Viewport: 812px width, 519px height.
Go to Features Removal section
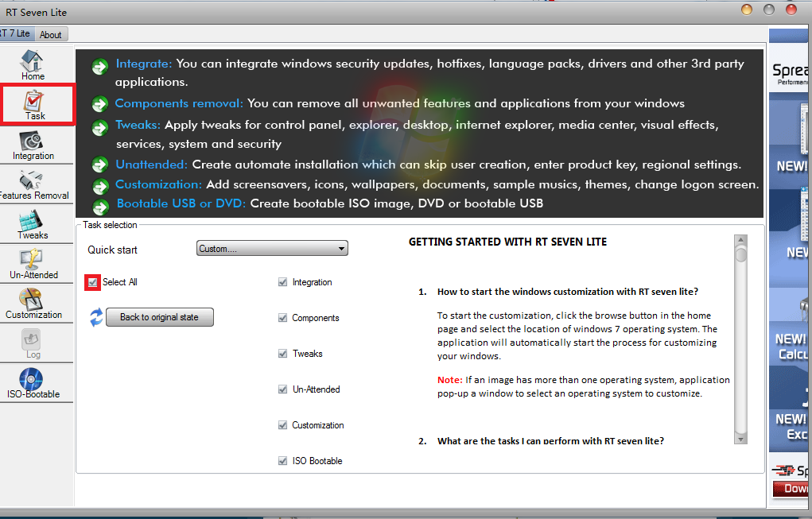[x=34, y=184]
